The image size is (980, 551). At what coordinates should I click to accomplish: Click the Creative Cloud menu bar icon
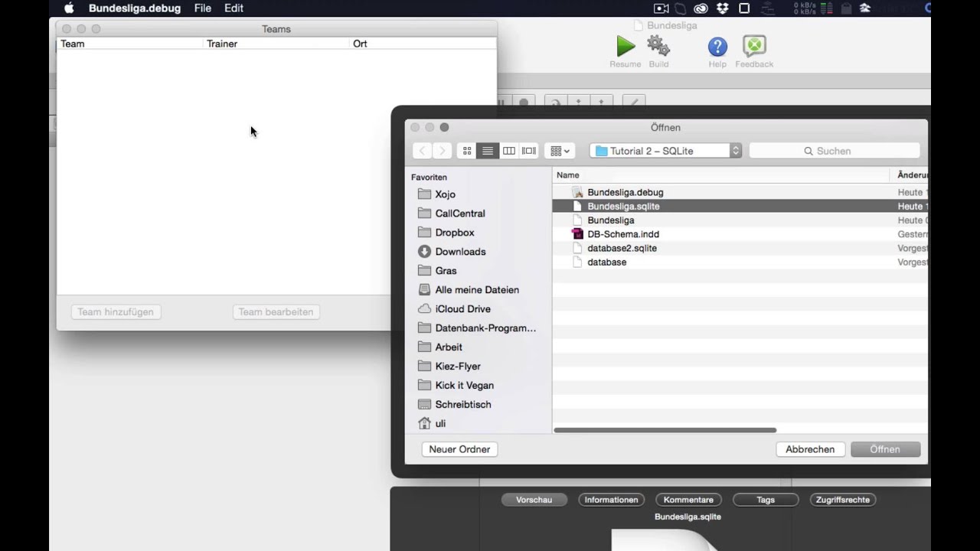point(701,8)
